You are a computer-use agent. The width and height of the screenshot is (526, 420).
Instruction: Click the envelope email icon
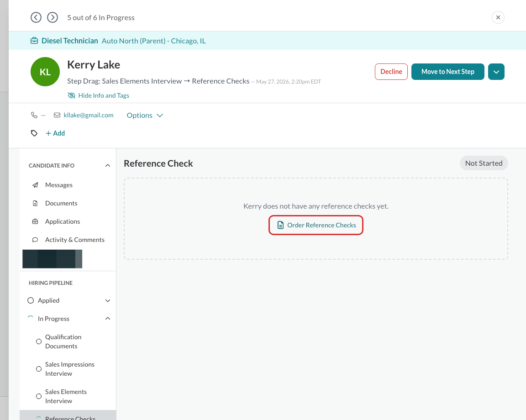pos(57,115)
